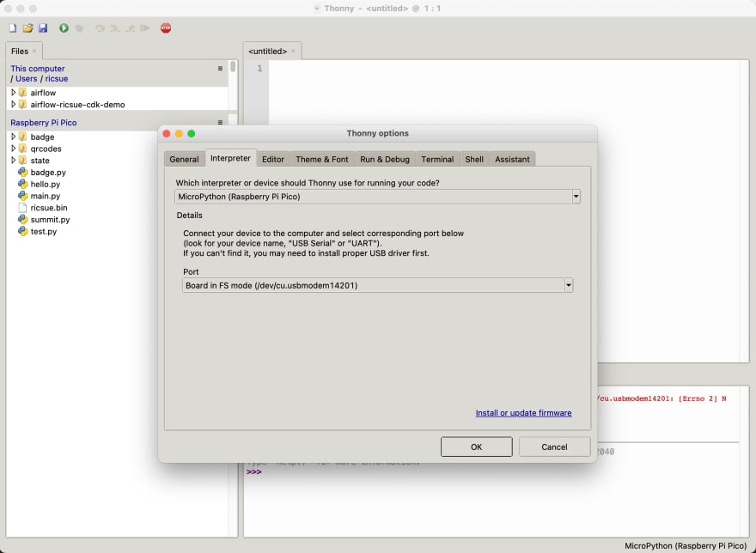
Task: Click the airflow folder icon
Action: (22, 93)
